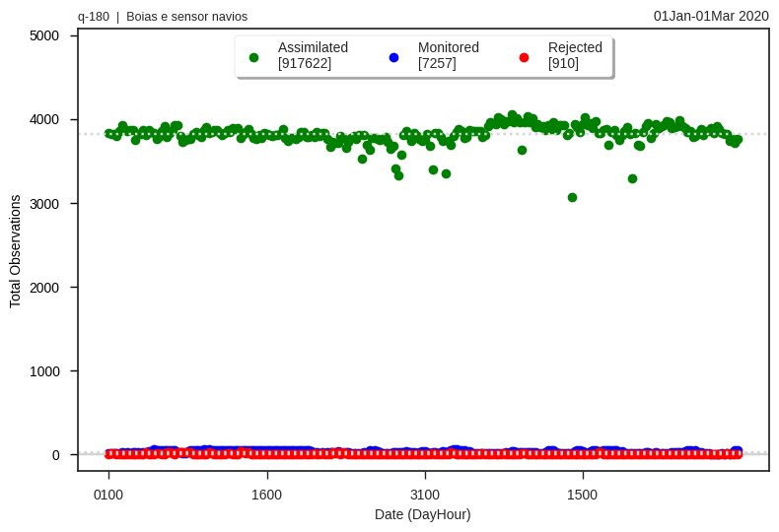Select the Monitored [7257] legend label
The image size is (779, 532).
pyautogui.click(x=449, y=55)
